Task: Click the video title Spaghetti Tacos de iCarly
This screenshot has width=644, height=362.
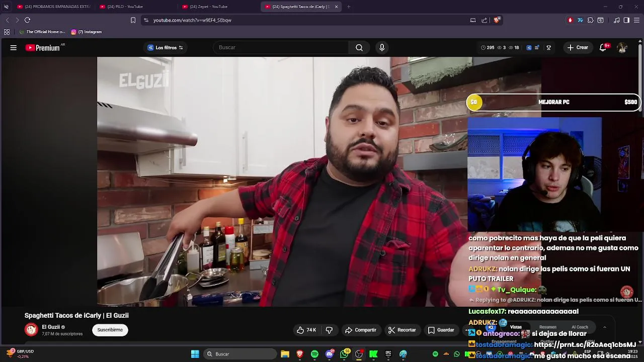Action: pyautogui.click(x=76, y=315)
